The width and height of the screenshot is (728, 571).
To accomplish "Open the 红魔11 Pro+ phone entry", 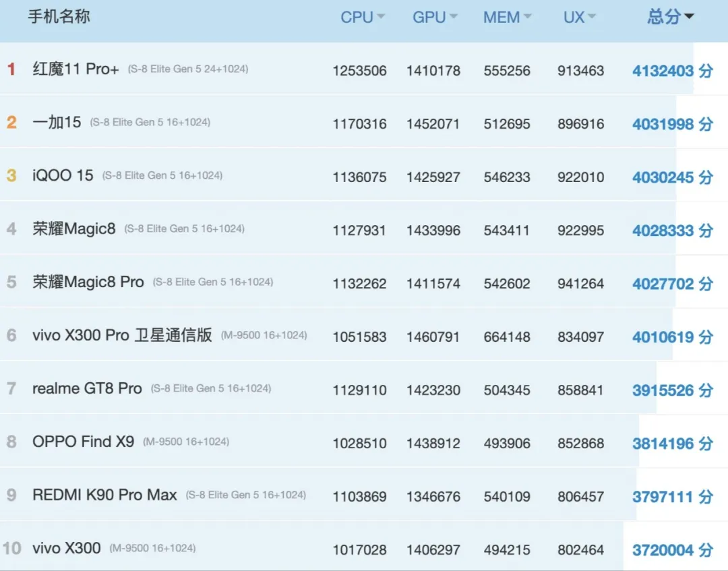I will click(x=75, y=69).
